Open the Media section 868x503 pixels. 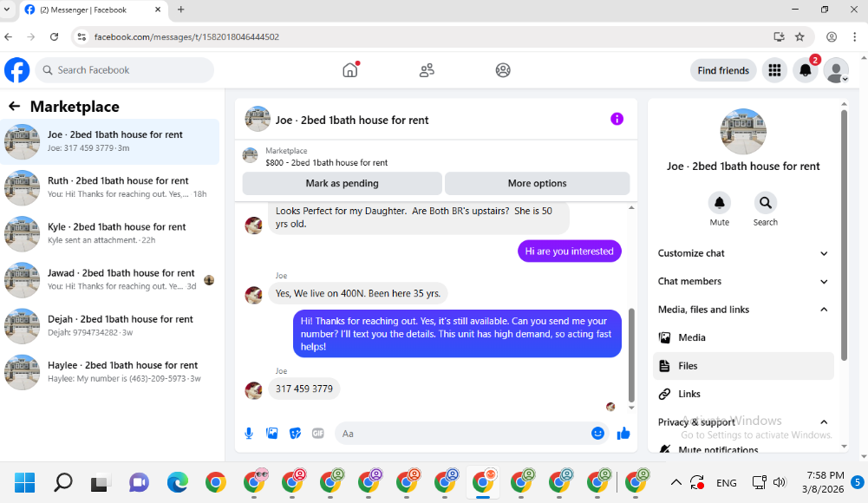tap(743, 337)
